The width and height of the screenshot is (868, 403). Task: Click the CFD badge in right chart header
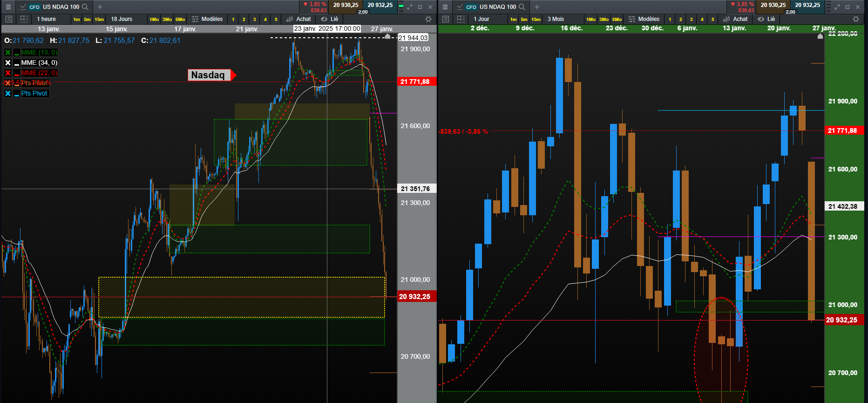click(471, 7)
